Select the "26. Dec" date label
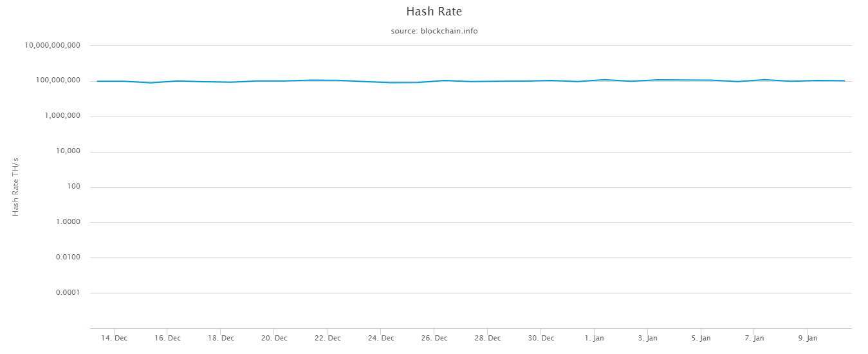868x354 pixels. [435, 338]
